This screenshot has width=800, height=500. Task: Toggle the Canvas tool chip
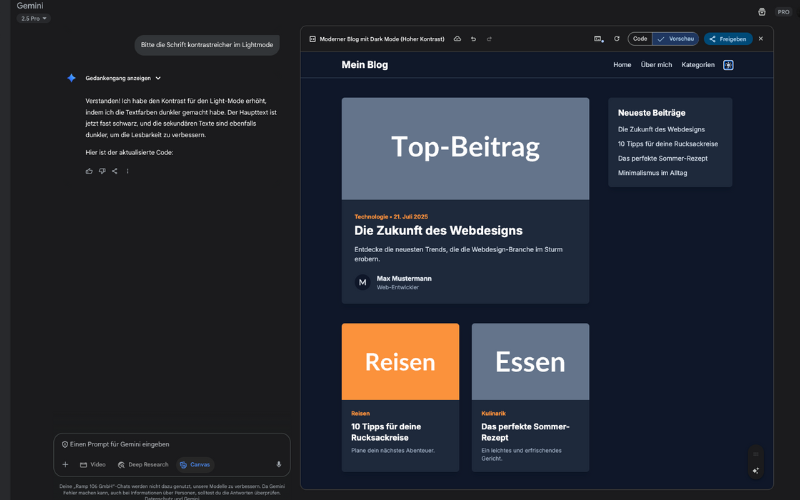point(196,464)
